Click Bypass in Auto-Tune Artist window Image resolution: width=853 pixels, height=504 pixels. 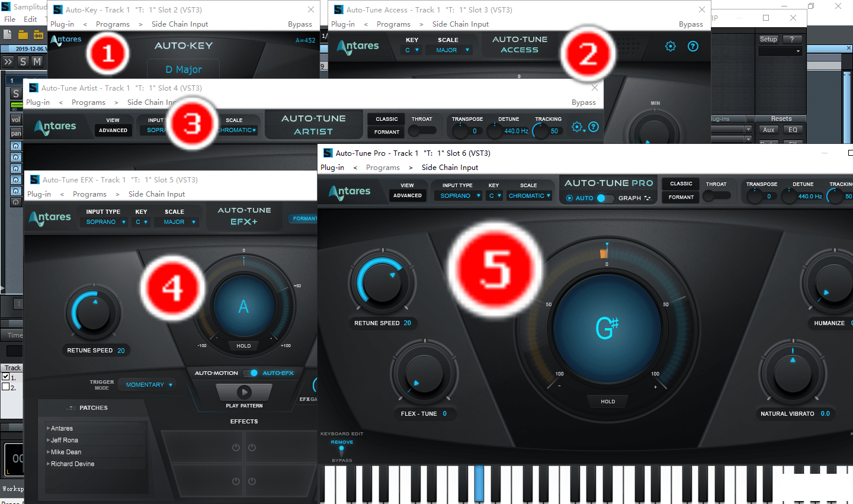point(583,102)
